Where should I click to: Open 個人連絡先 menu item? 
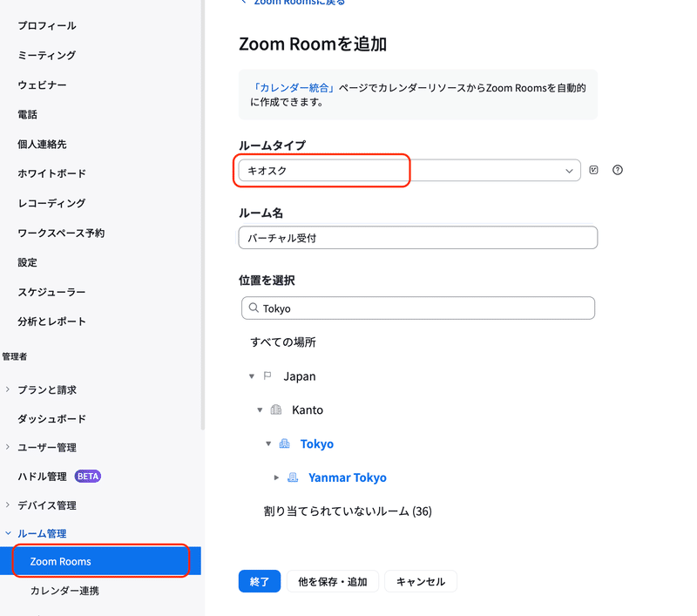pos(42,144)
